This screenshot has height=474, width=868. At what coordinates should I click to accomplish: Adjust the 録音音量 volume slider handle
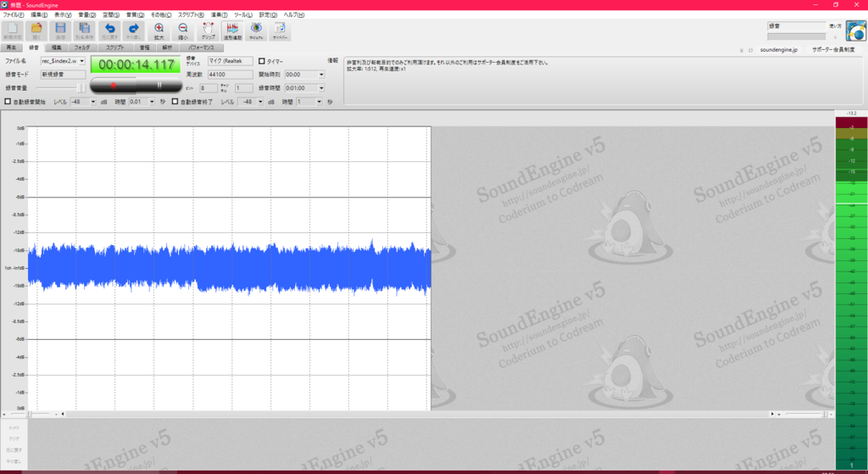tap(81, 88)
